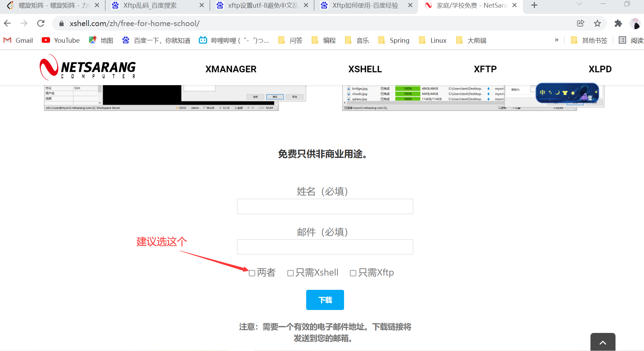Click the Xftp file transfer screenshot thumbnail

(473, 98)
